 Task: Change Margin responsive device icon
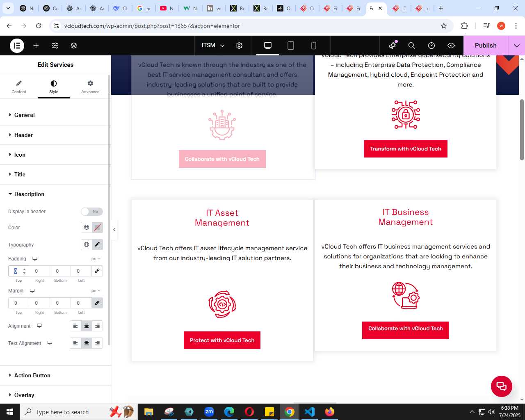point(32,291)
